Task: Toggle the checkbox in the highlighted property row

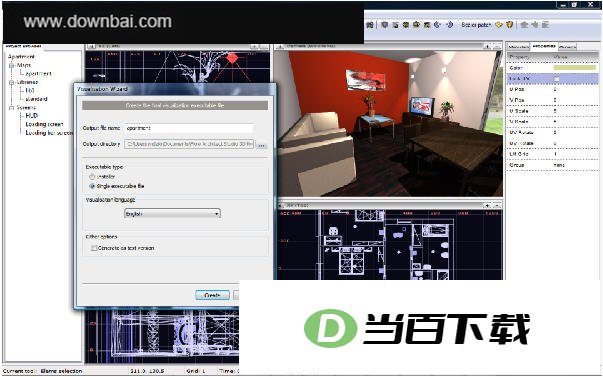Action: coord(556,79)
